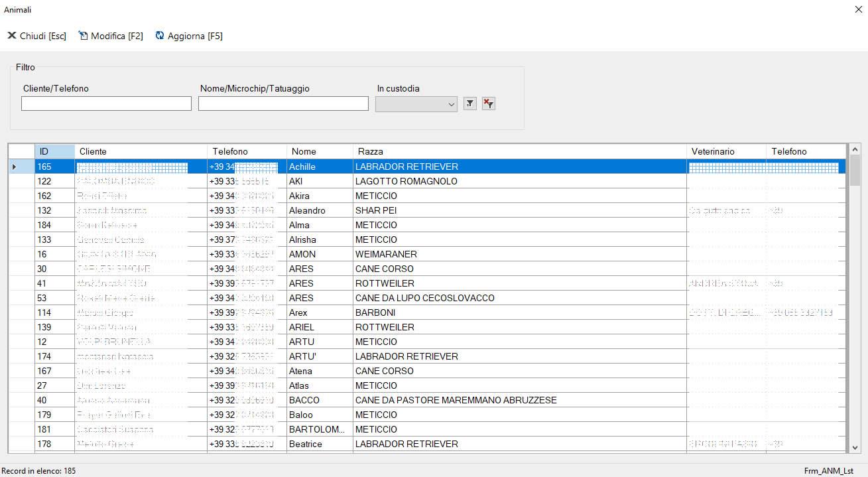This screenshot has width=868, height=477.
Task: Click the scrollbar up arrow
Action: [855, 150]
